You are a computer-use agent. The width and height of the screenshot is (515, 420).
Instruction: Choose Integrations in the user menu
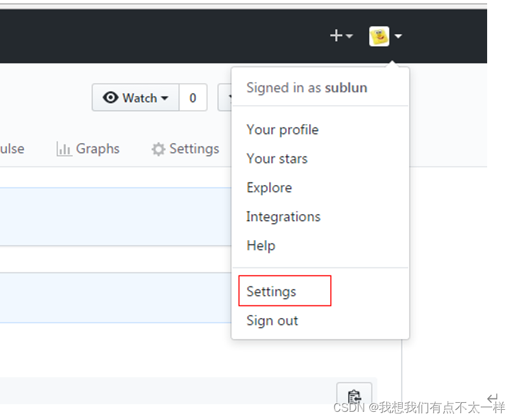(x=283, y=217)
